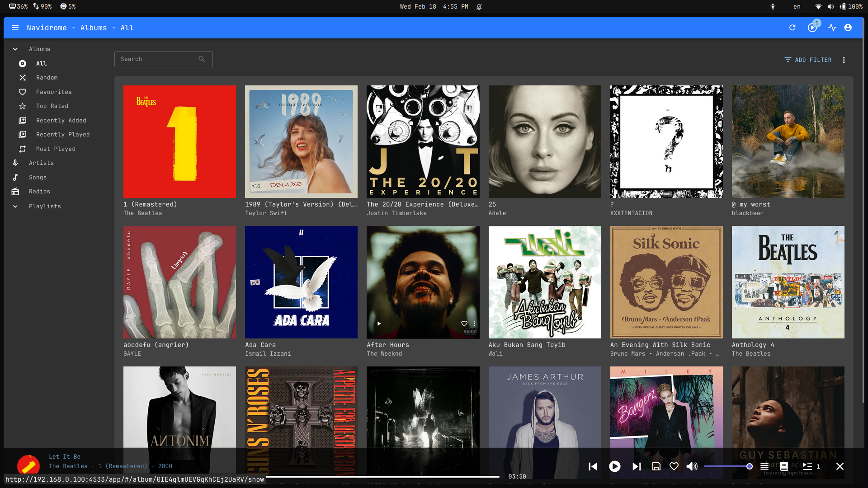Skip to next track in player
868x488 pixels.
(637, 466)
